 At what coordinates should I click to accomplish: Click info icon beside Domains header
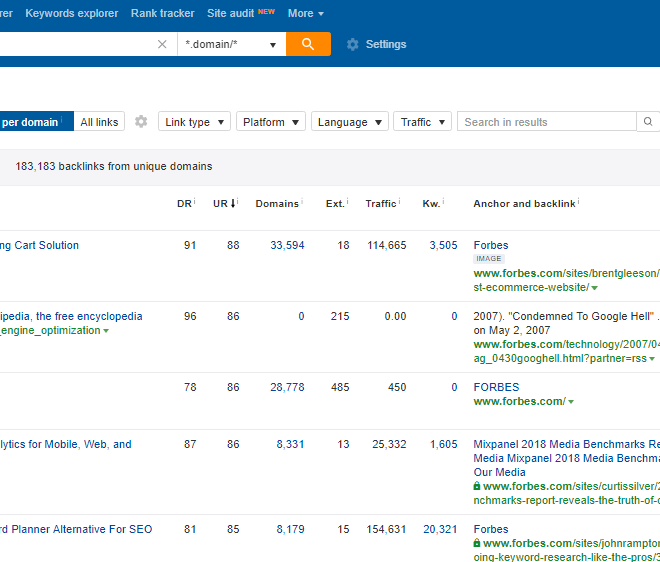tap(302, 201)
